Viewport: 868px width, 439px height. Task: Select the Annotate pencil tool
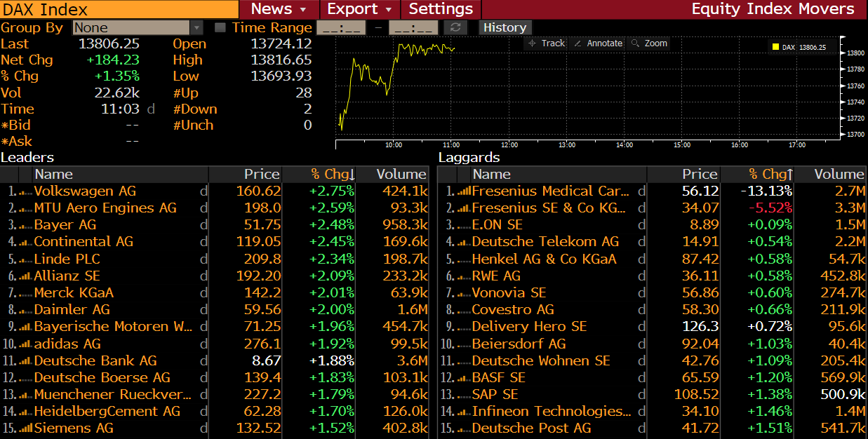[598, 43]
